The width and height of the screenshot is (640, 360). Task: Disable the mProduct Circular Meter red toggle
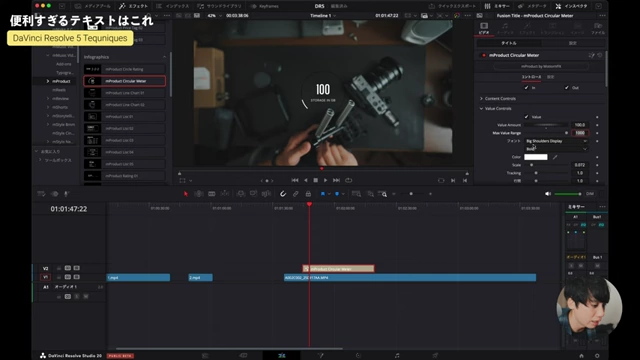484,55
